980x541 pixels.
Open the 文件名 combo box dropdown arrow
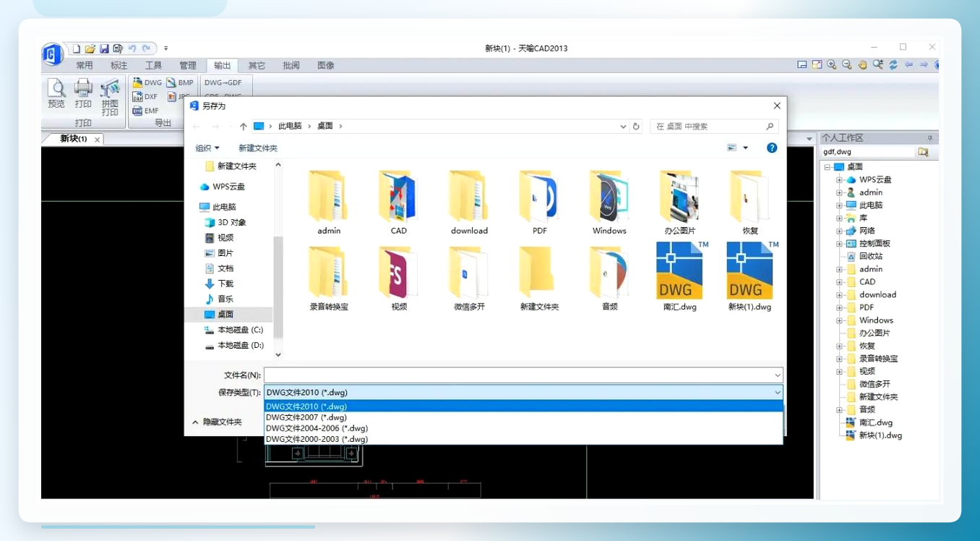pyautogui.click(x=778, y=375)
